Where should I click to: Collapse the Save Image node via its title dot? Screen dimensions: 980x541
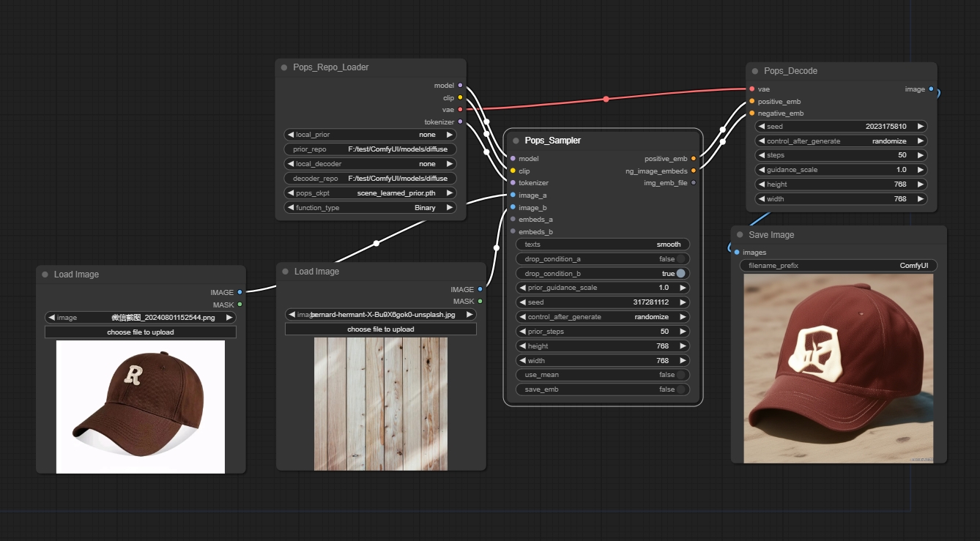tap(740, 235)
